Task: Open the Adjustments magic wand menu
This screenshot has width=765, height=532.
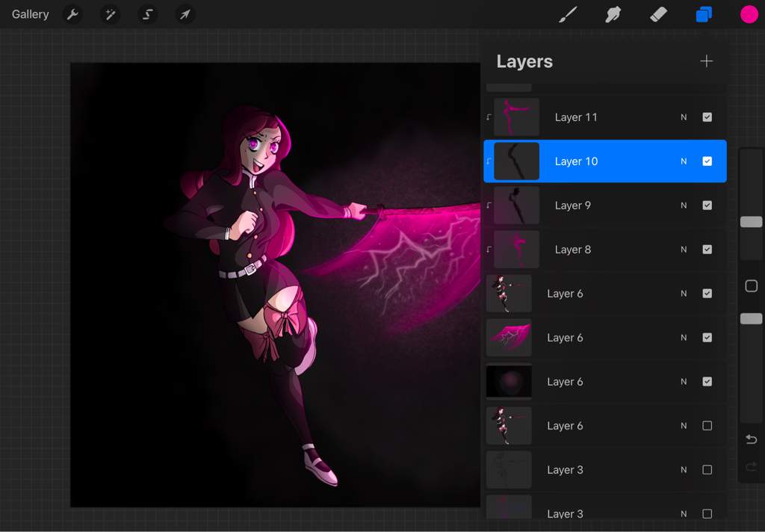Action: (110, 14)
